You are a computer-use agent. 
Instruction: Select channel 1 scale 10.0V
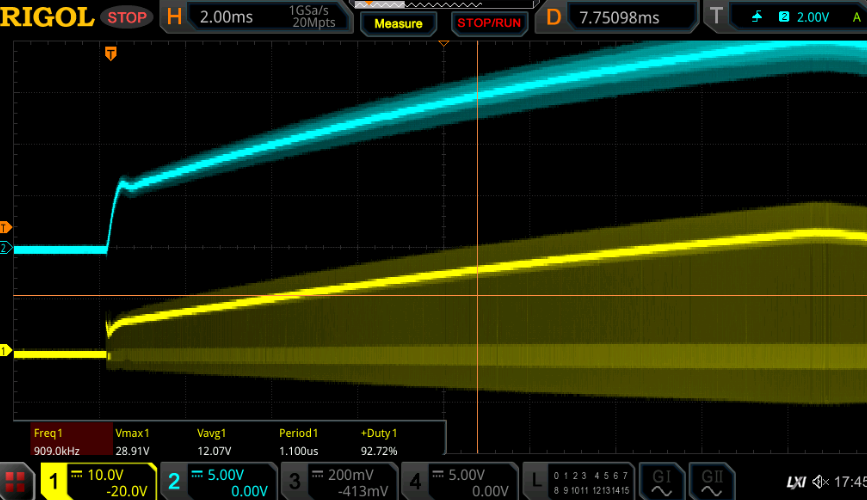tap(105, 475)
